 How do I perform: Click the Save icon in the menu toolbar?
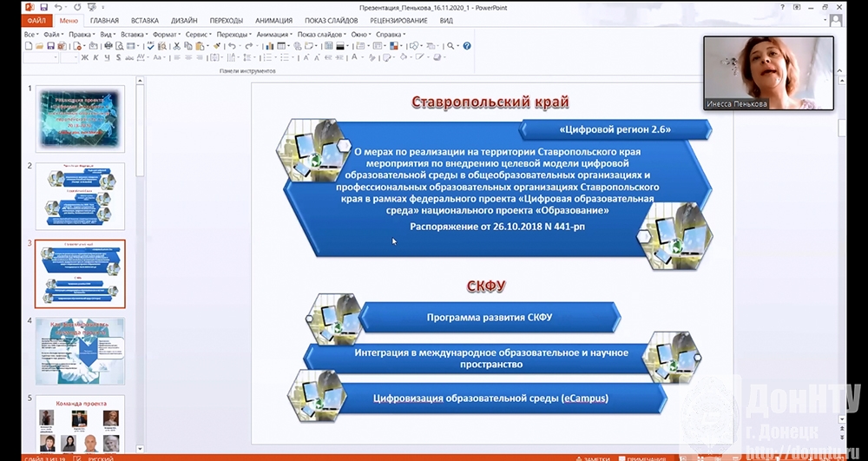(x=50, y=46)
